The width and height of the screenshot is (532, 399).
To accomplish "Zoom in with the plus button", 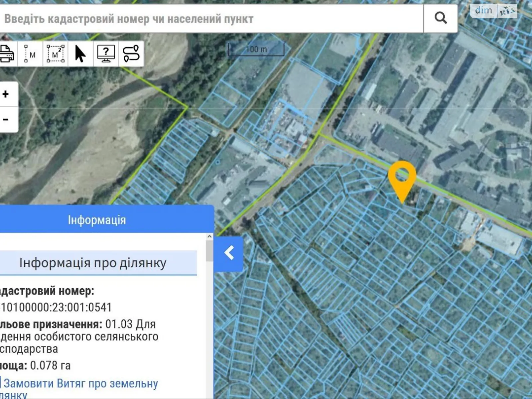I will (x=6, y=94).
